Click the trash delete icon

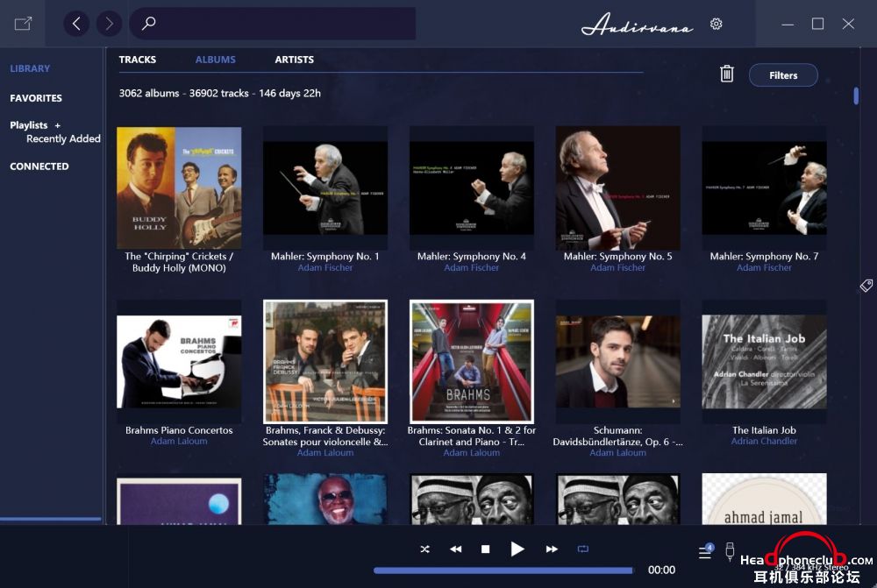coord(726,74)
